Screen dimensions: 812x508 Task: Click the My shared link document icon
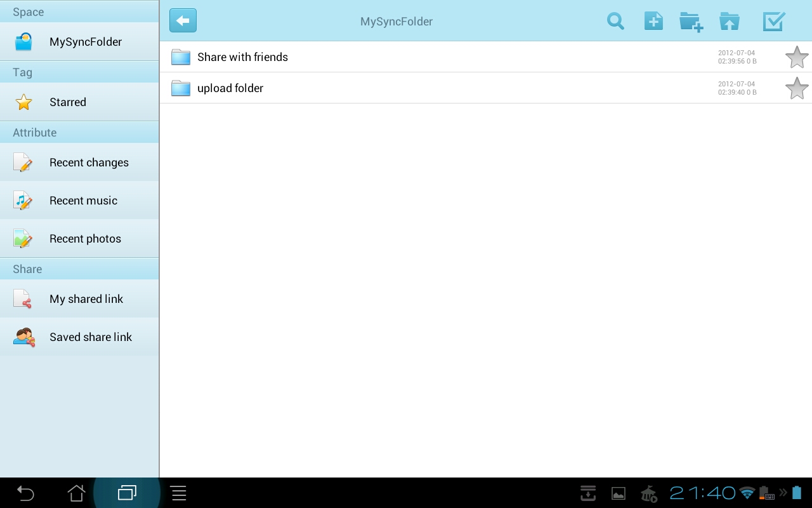point(23,299)
